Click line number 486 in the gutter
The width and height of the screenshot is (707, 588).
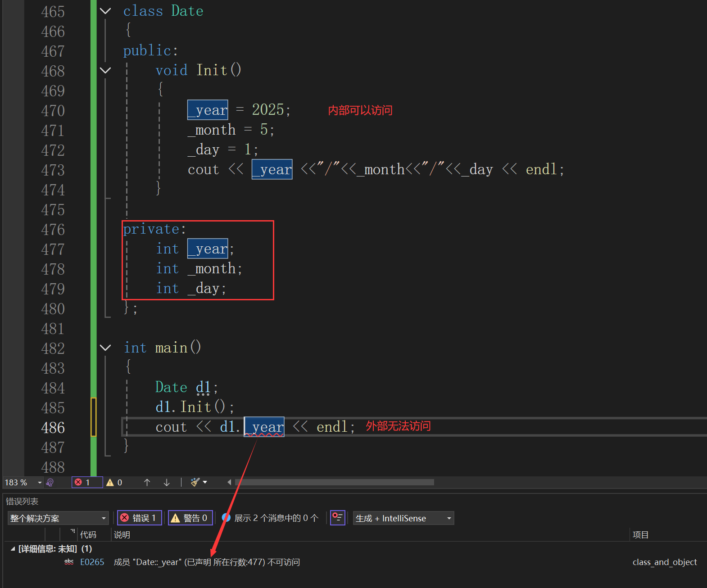[x=53, y=428]
